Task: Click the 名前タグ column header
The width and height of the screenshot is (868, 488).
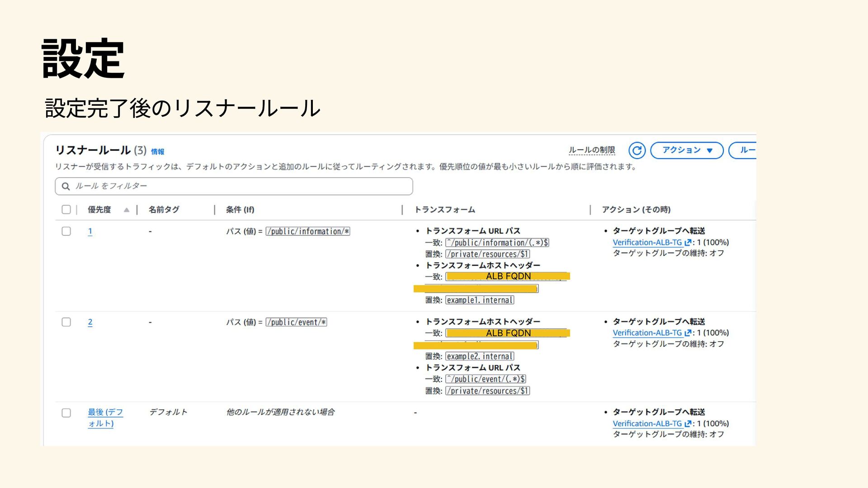Action: (x=164, y=210)
